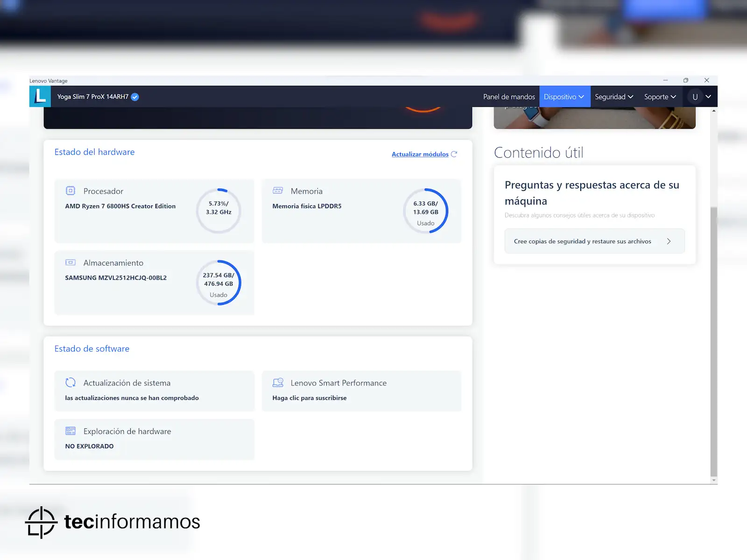
Task: Open the Soporte dropdown menu
Action: pos(660,97)
